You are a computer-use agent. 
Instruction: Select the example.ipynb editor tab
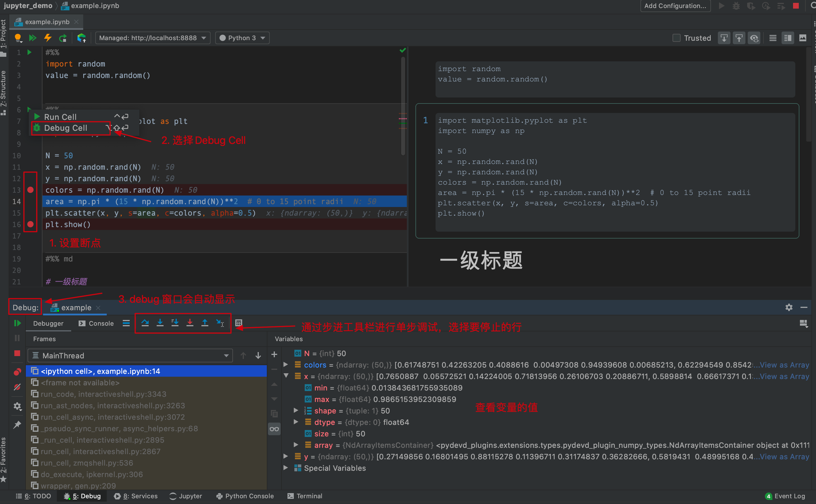tap(47, 22)
